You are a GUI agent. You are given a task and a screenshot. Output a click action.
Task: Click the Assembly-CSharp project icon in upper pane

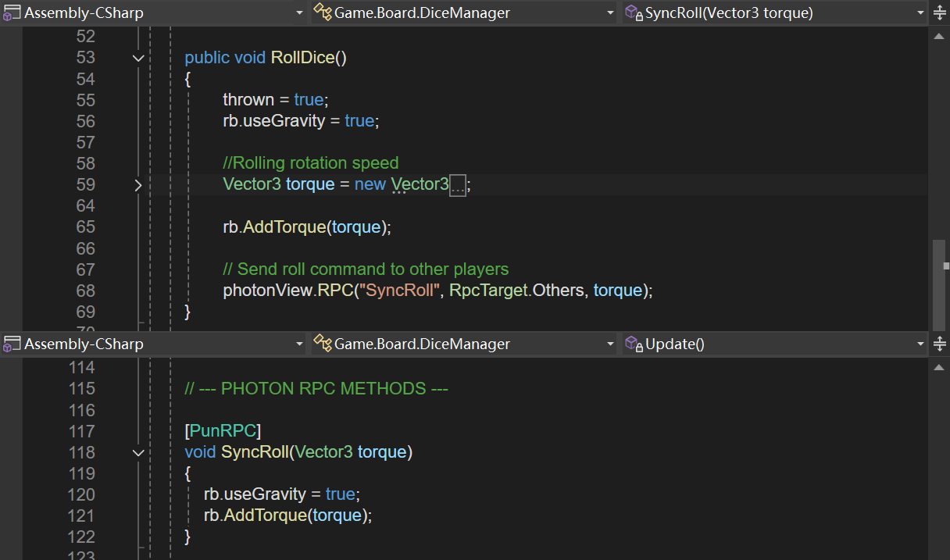pyautogui.click(x=12, y=12)
